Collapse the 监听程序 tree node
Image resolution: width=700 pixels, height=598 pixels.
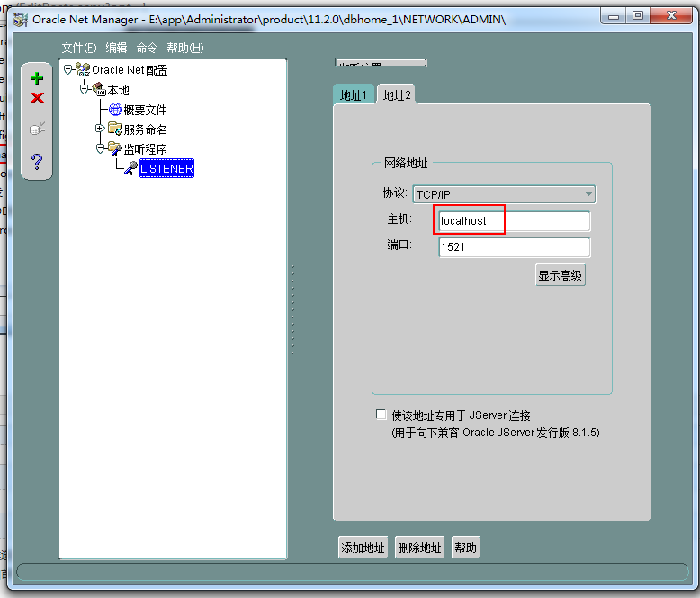100,148
